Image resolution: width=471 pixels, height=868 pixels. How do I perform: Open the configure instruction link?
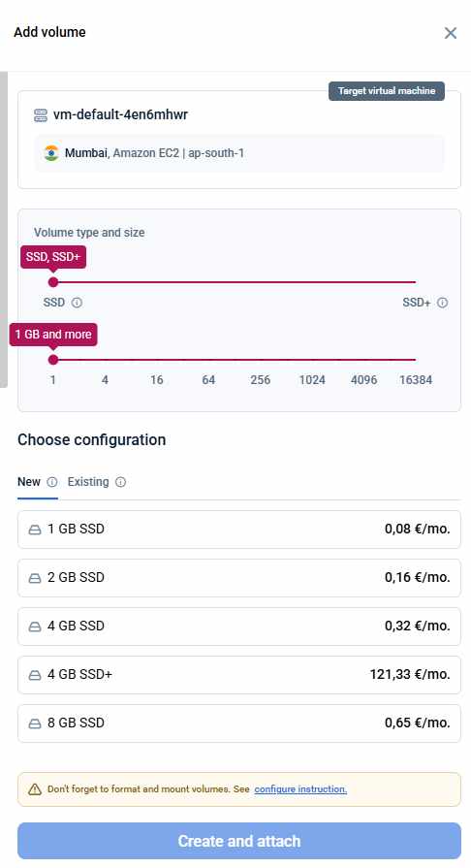(x=300, y=789)
